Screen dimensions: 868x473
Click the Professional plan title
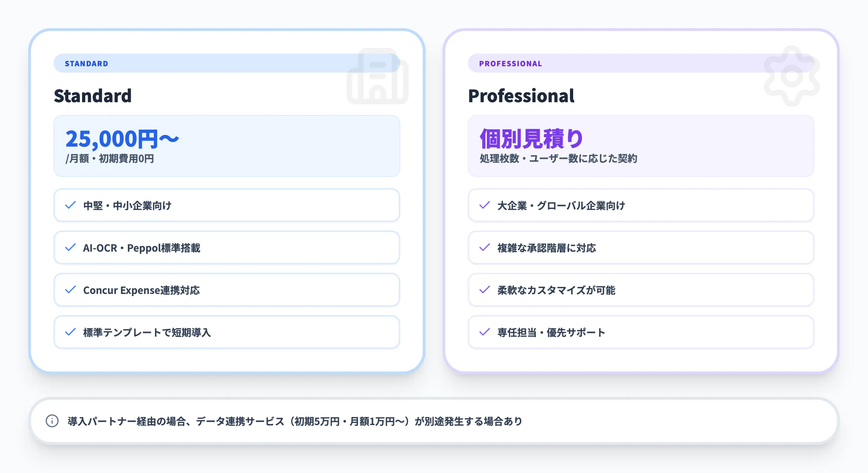coord(521,96)
